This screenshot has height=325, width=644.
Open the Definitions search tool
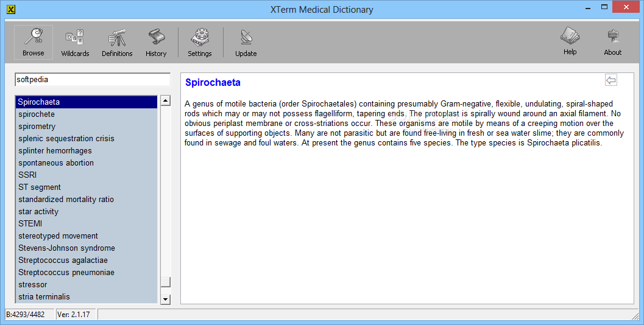(x=117, y=42)
